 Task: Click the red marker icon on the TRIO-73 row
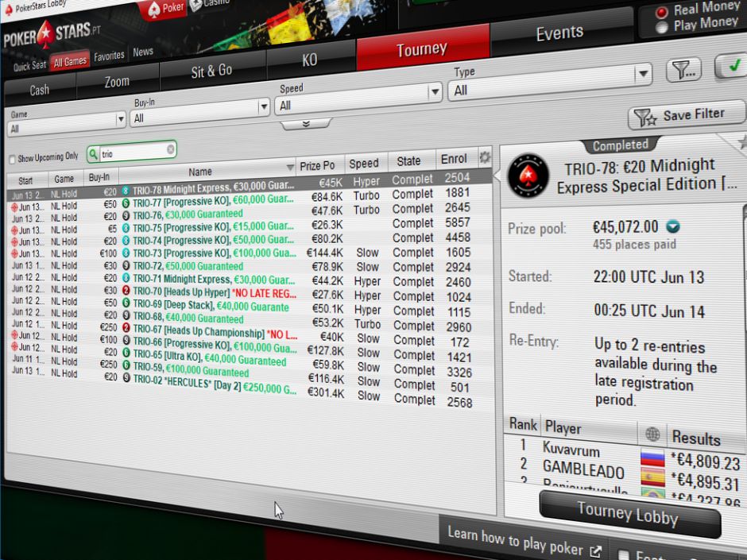pyautogui.click(x=14, y=253)
